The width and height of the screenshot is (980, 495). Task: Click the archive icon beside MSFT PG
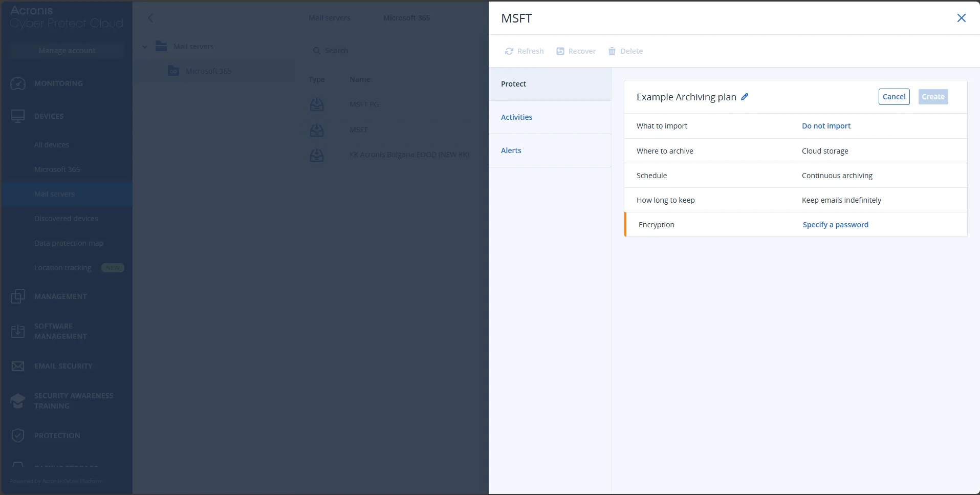pos(317,104)
